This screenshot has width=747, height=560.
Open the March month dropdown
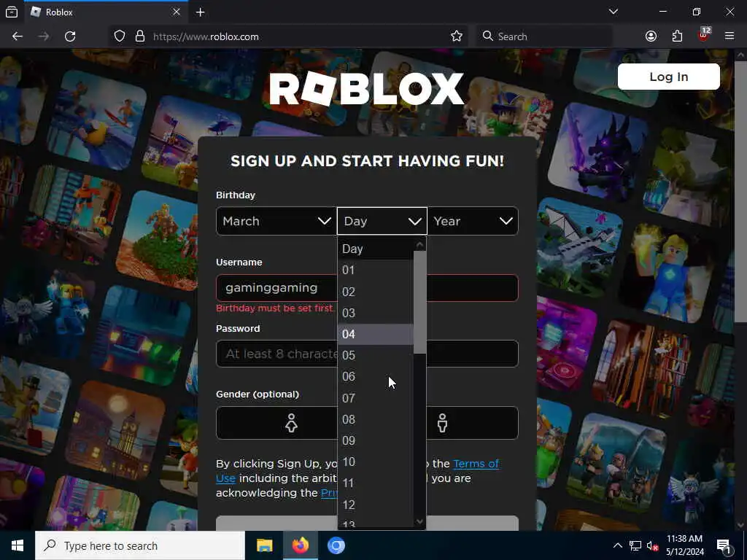click(276, 221)
